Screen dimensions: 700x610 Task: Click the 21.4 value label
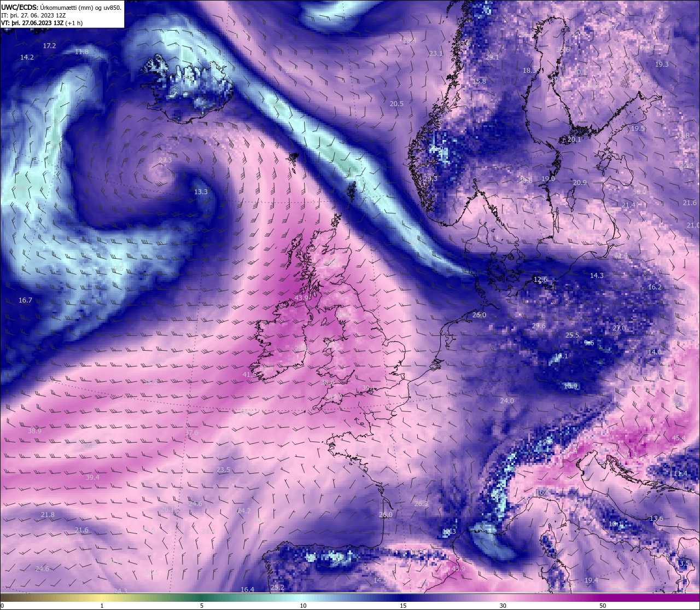point(628,205)
